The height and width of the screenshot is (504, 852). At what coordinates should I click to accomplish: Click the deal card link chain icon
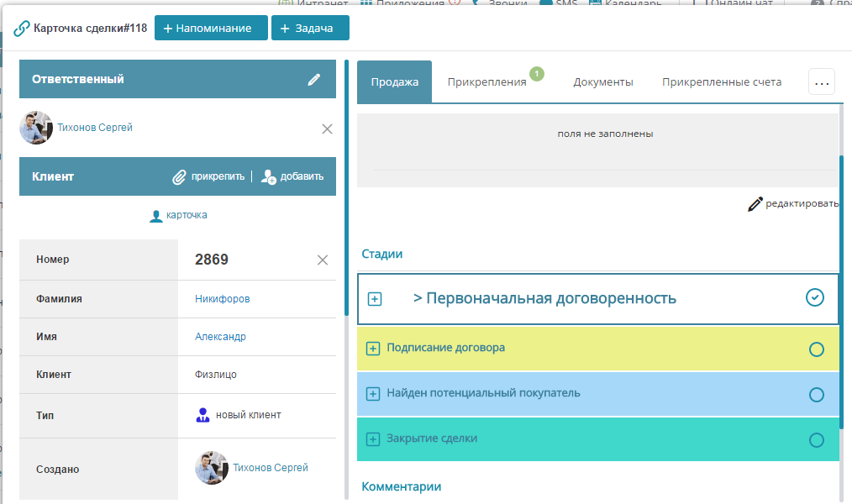pyautogui.click(x=21, y=29)
